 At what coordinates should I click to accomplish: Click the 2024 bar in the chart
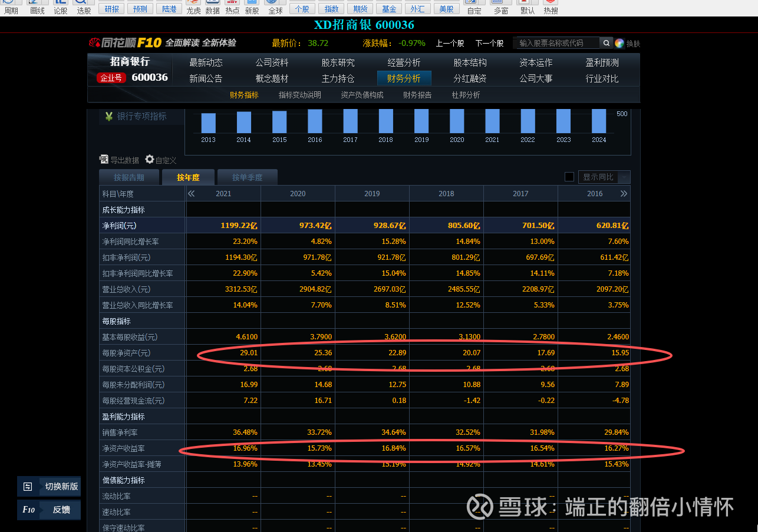tap(599, 121)
